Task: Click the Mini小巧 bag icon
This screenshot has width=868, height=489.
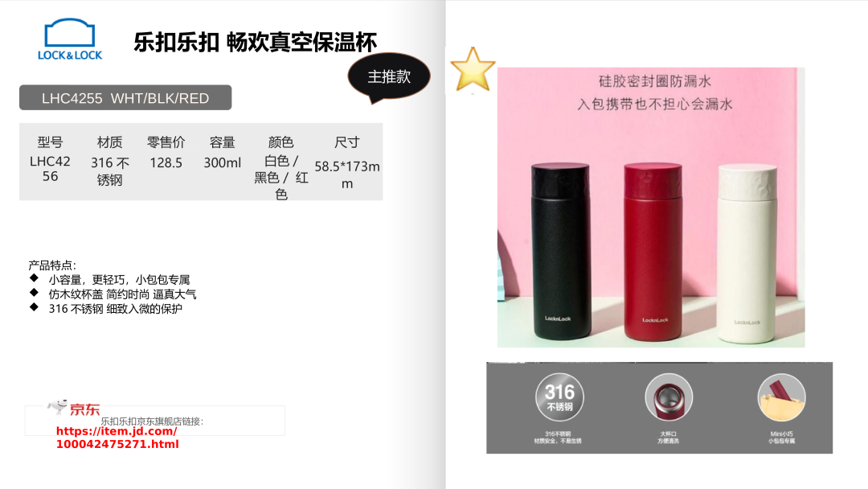Action: pos(781,397)
